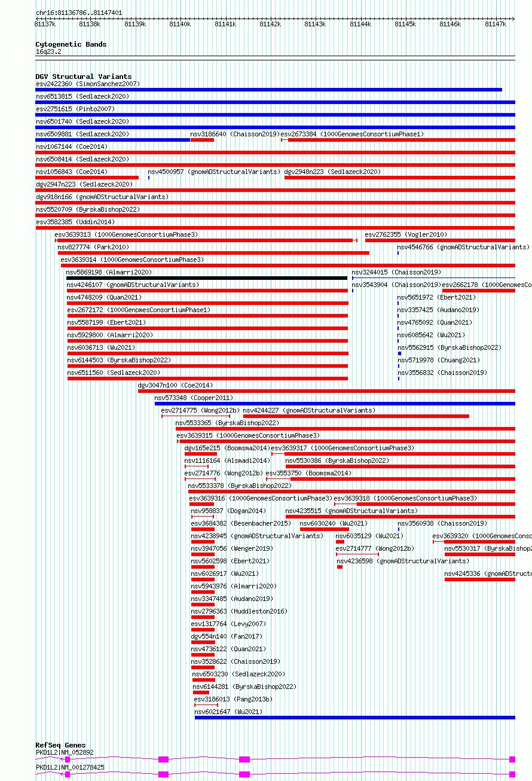Open the DGV Structural Variants track header
The width and height of the screenshot is (532, 781).
tap(84, 77)
